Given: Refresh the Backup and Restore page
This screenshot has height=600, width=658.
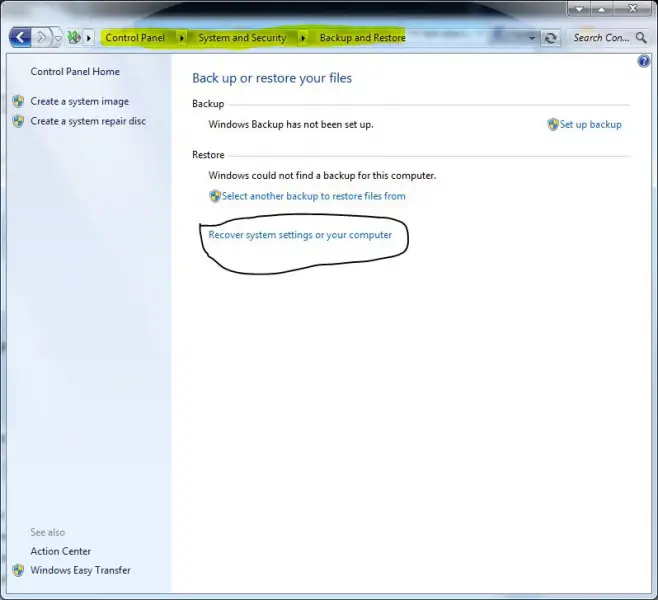Looking at the screenshot, I should pyautogui.click(x=551, y=38).
